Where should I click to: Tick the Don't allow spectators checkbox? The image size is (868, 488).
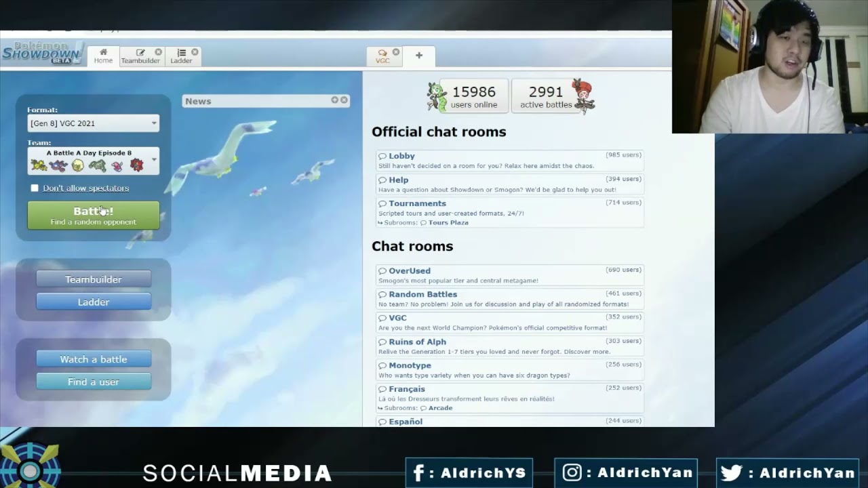tap(35, 188)
